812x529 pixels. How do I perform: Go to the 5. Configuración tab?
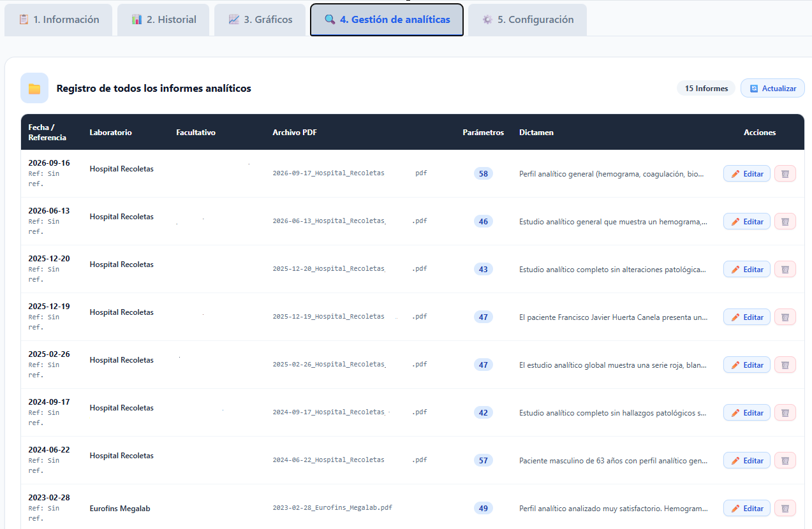[x=528, y=20]
